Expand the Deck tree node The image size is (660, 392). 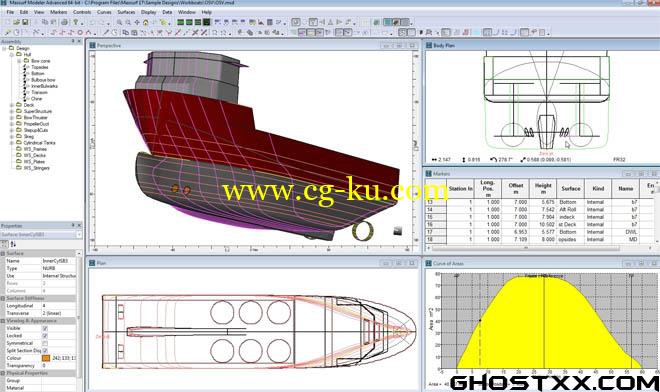click(11, 105)
